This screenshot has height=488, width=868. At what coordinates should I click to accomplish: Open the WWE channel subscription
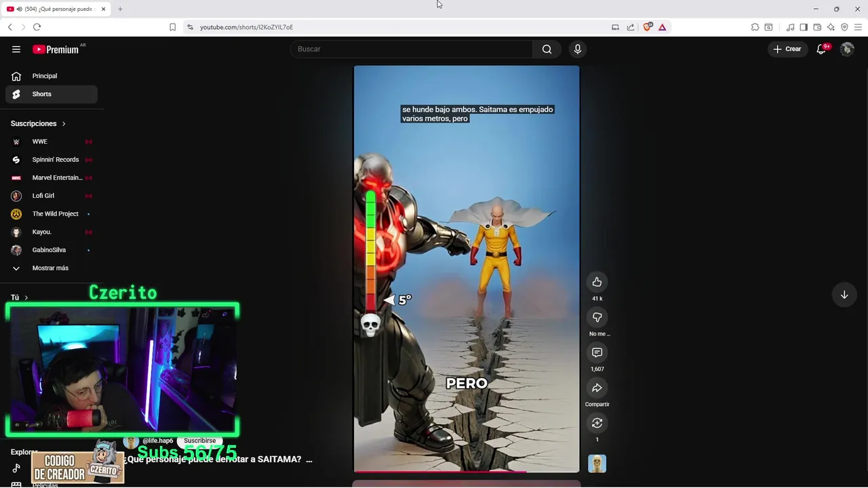click(52, 142)
